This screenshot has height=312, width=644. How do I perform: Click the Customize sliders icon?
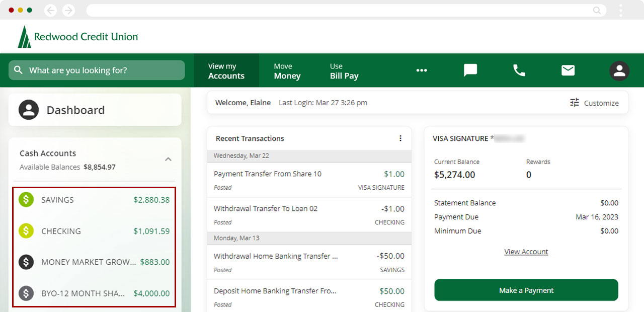point(575,103)
